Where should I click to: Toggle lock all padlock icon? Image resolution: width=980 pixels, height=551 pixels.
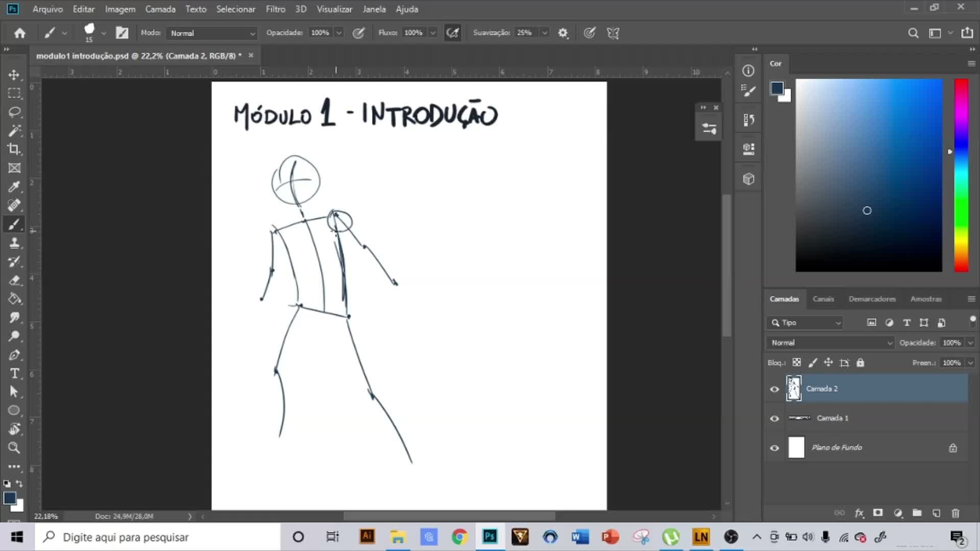[861, 363]
